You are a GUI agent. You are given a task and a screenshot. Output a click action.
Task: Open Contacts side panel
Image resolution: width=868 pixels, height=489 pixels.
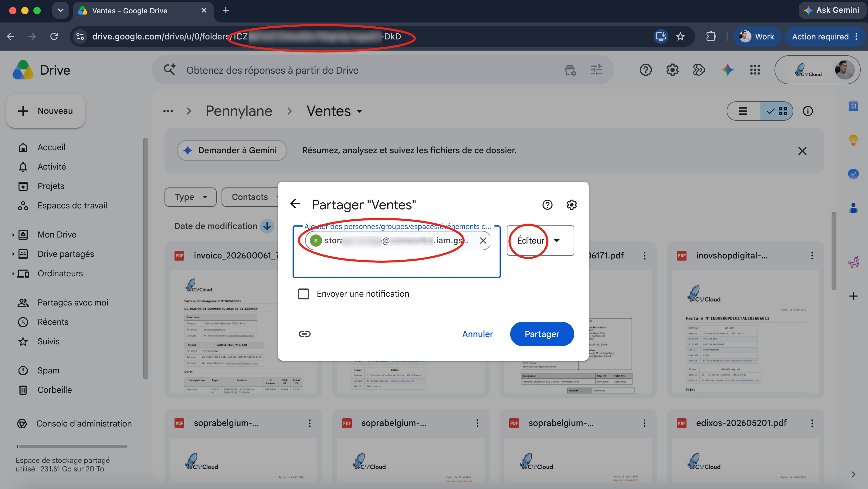[x=853, y=208]
